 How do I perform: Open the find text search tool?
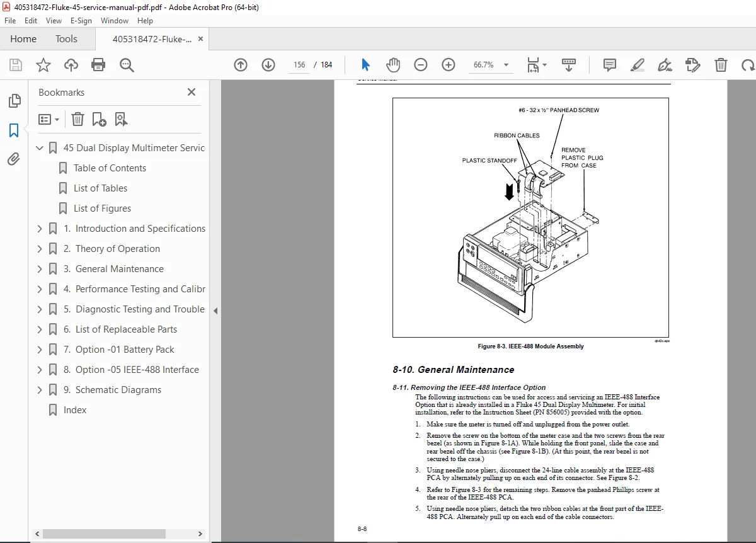(x=127, y=65)
